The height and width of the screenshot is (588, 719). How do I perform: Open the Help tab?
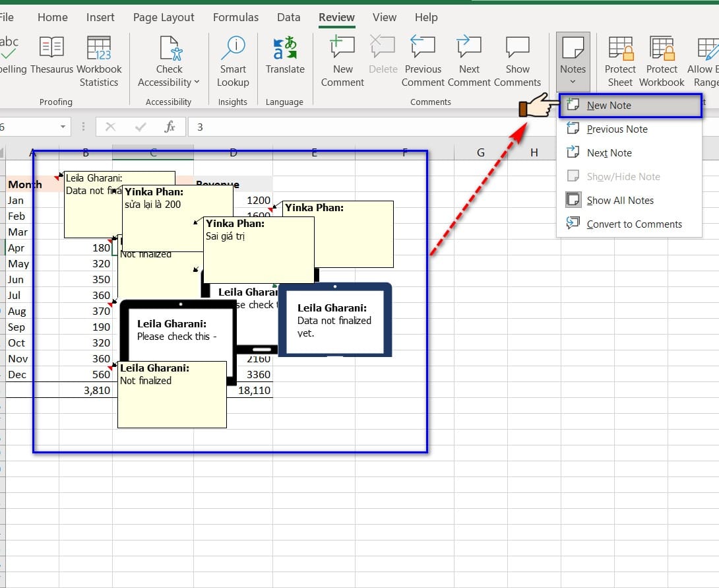(x=426, y=17)
